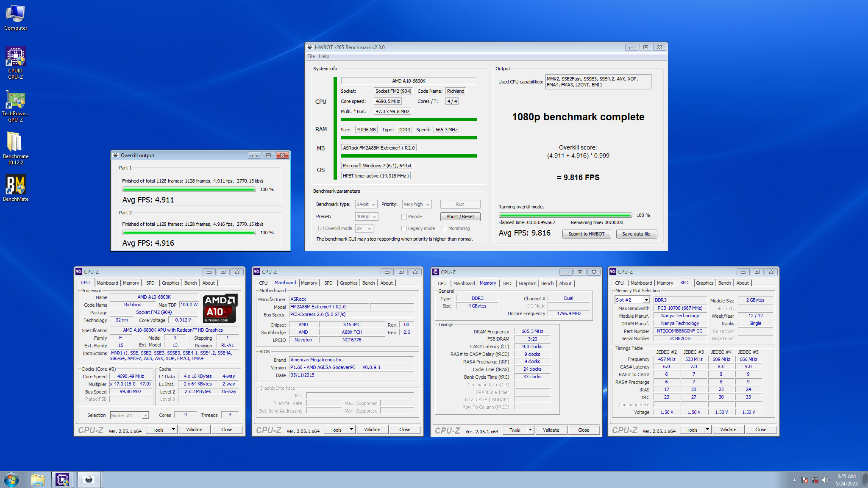Click the AMD A10 logo in CPU-Z
Screen dimensions: 868x488
[x=220, y=308]
